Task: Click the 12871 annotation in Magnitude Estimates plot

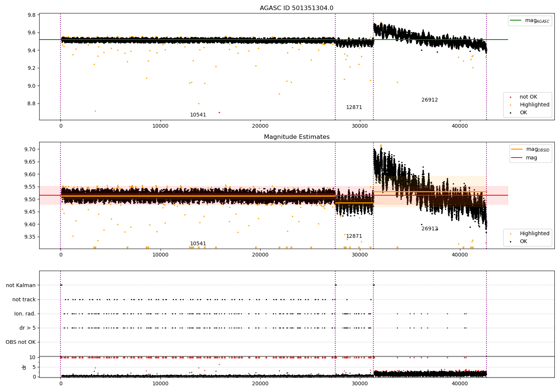Action: (x=354, y=236)
